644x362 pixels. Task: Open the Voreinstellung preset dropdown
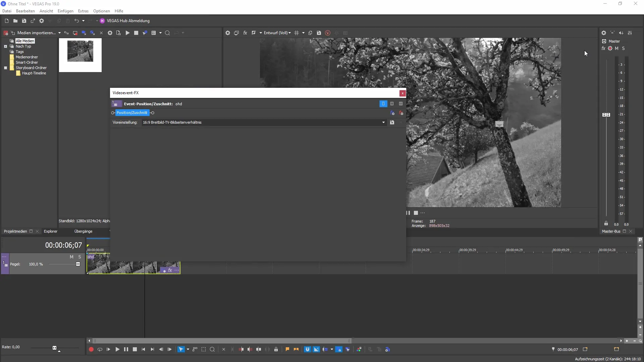pyautogui.click(x=264, y=122)
